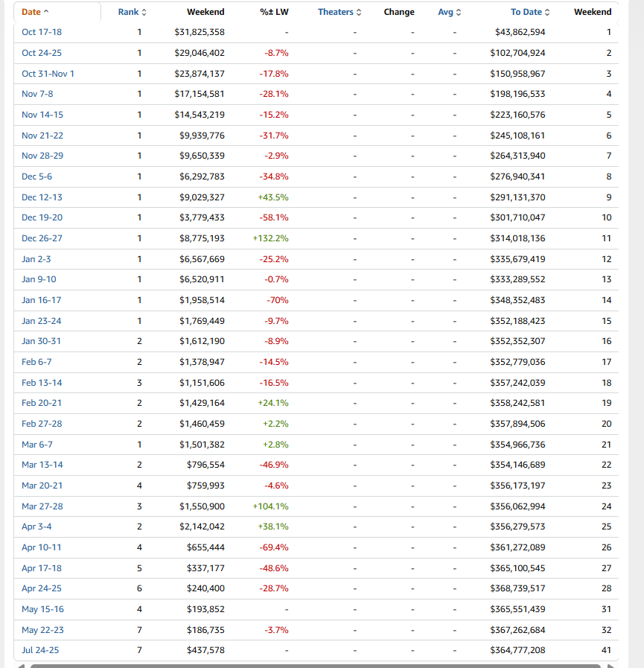Click the right scroll arrow
The width and height of the screenshot is (644, 668).
tap(610, 666)
